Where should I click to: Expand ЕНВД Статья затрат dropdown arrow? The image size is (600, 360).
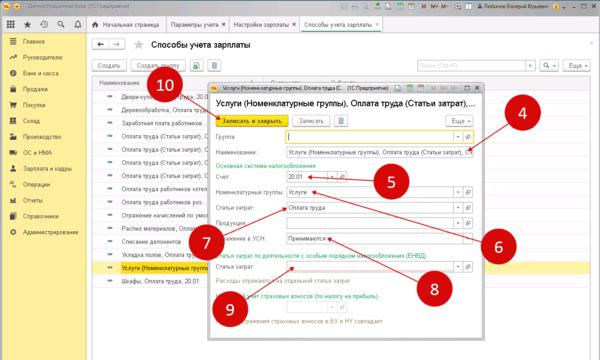[458, 267]
